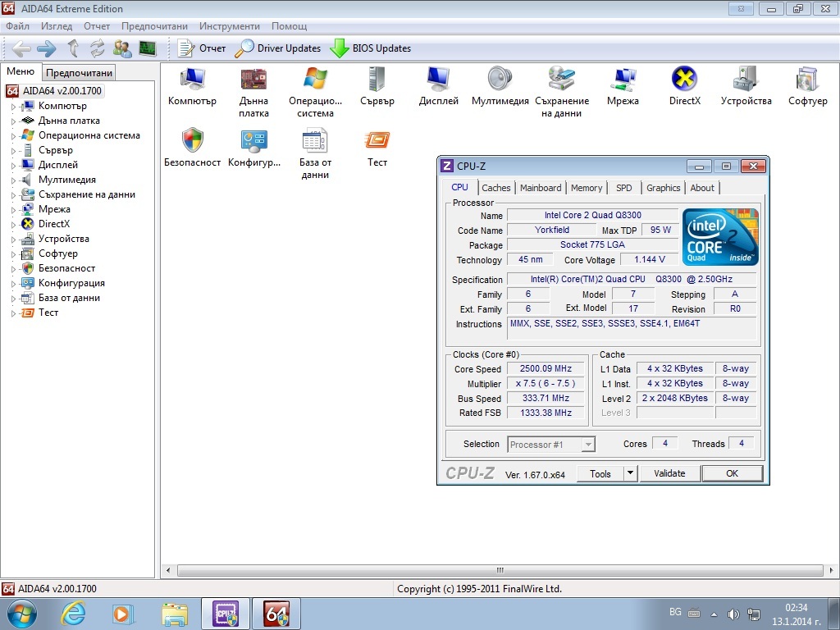Switch to the Mainboard tab in CPU-Z
Image resolution: width=840 pixels, height=630 pixels.
541,188
